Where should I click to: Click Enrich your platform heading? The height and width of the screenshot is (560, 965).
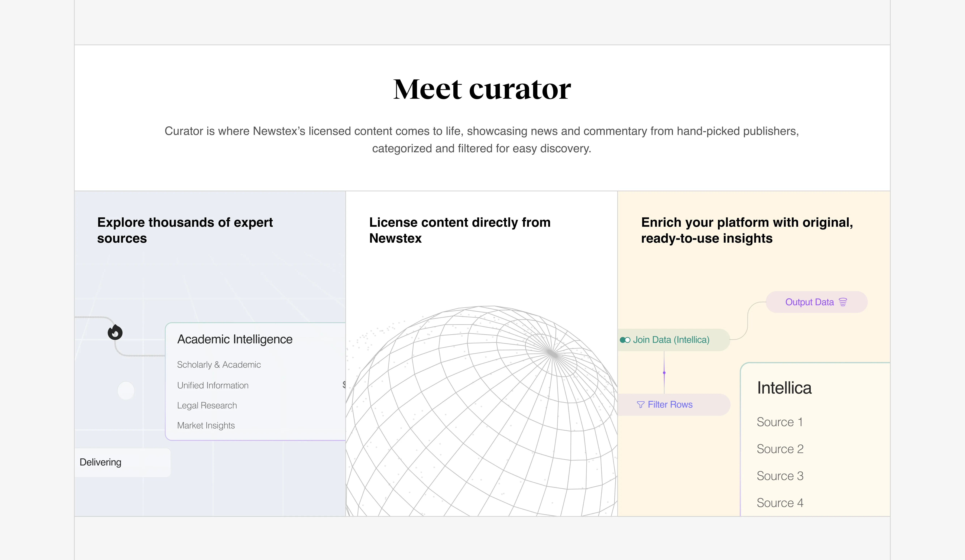(747, 230)
